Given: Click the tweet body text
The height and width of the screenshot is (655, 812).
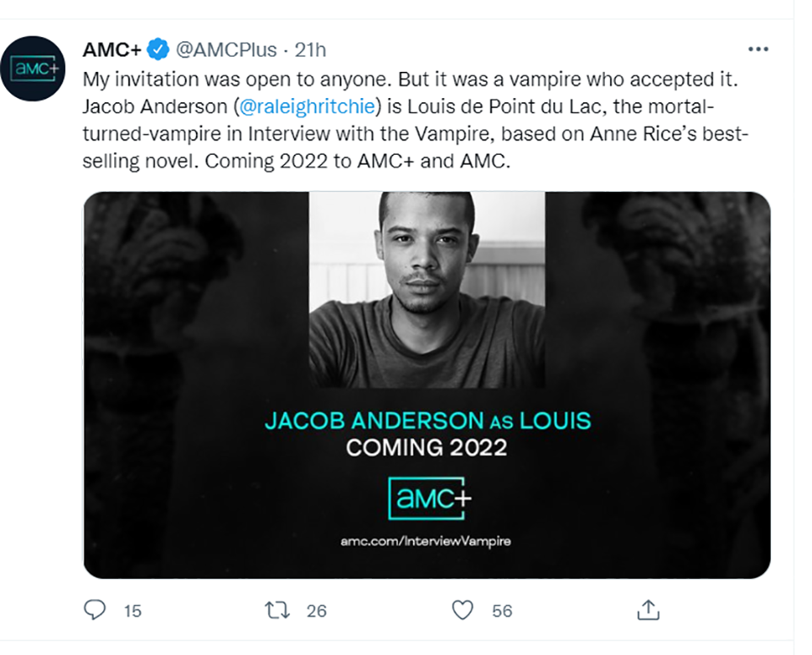Looking at the screenshot, I should tap(415, 120).
